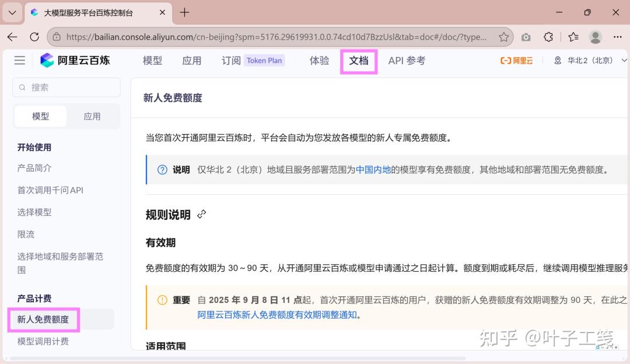Open browser extensions puzzle icon
The image size is (630, 364).
pos(548,37)
